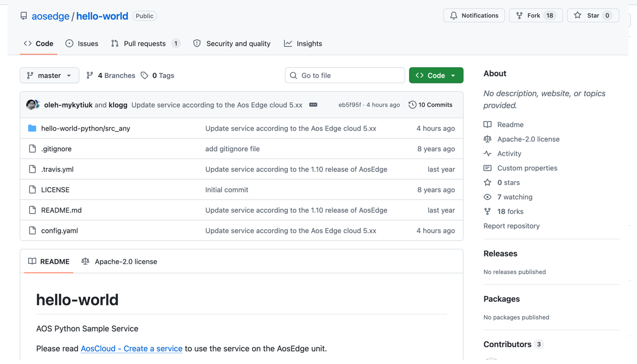Screen dimensions: 637x364
Task: Open the 'Initial commit' message link
Action: pyautogui.click(x=227, y=190)
